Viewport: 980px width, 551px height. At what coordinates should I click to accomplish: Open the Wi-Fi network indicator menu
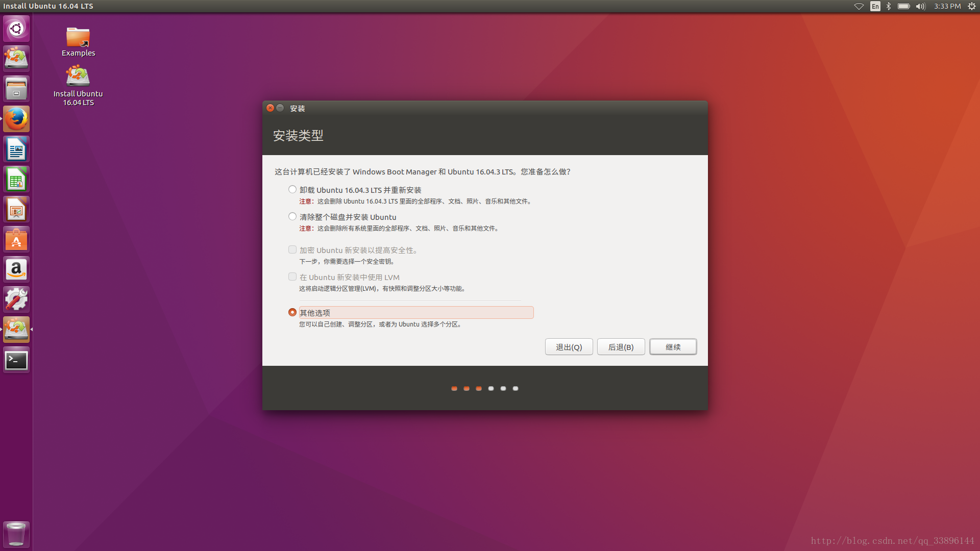pyautogui.click(x=859, y=6)
